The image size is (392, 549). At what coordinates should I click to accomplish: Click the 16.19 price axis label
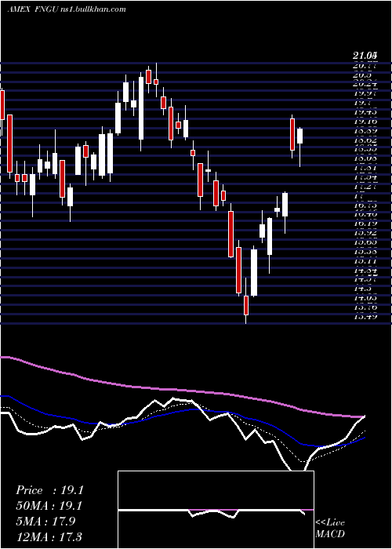365,223
